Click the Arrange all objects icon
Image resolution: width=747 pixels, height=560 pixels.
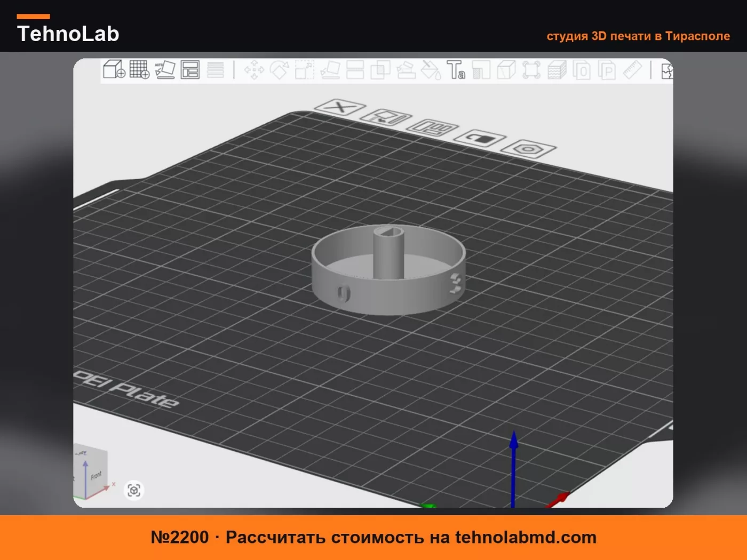[190, 70]
